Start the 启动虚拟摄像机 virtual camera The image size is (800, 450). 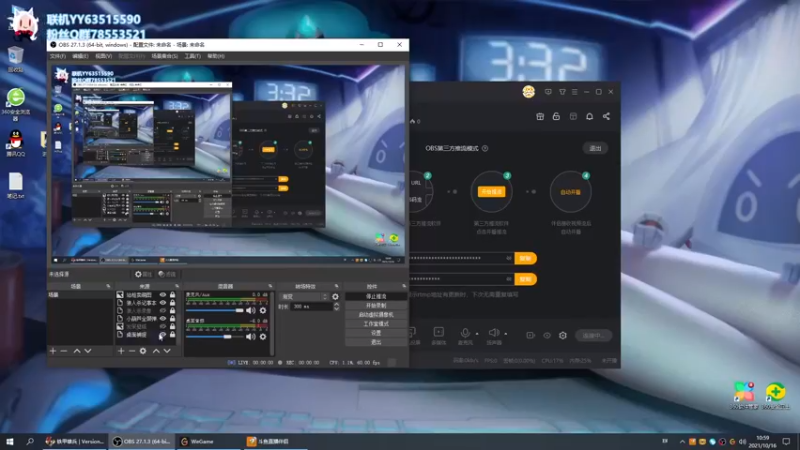click(x=376, y=315)
